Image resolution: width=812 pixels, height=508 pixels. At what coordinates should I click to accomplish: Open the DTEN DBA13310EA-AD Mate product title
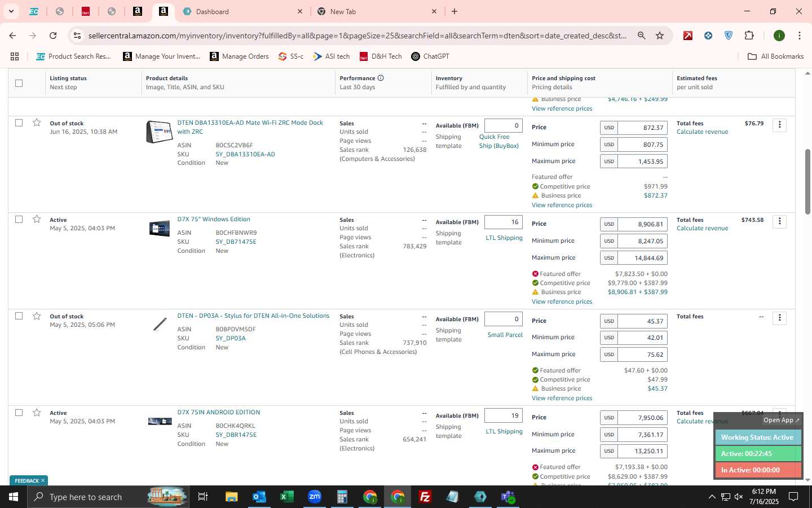click(250, 127)
